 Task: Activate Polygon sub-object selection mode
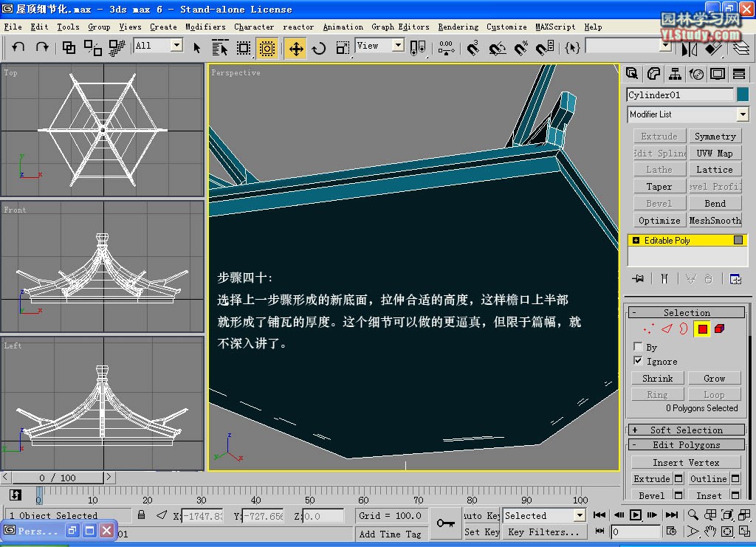point(703,328)
